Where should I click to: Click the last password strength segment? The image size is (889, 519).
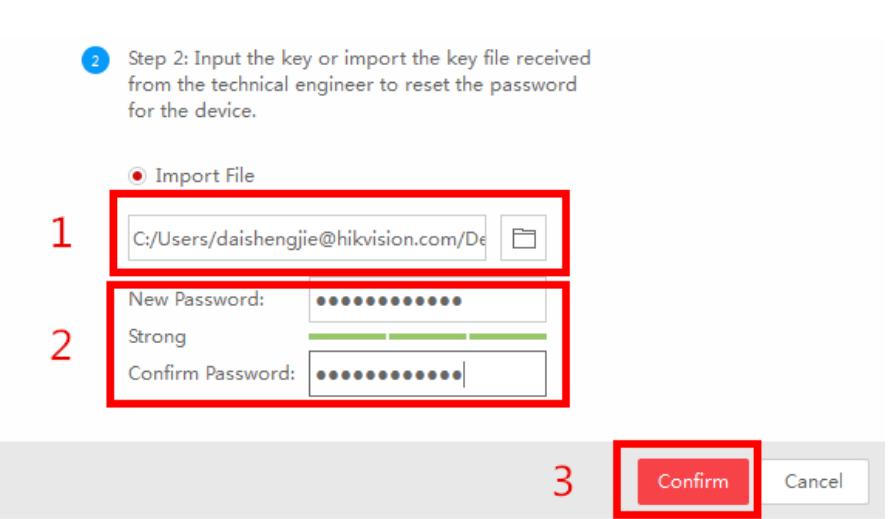click(x=507, y=337)
